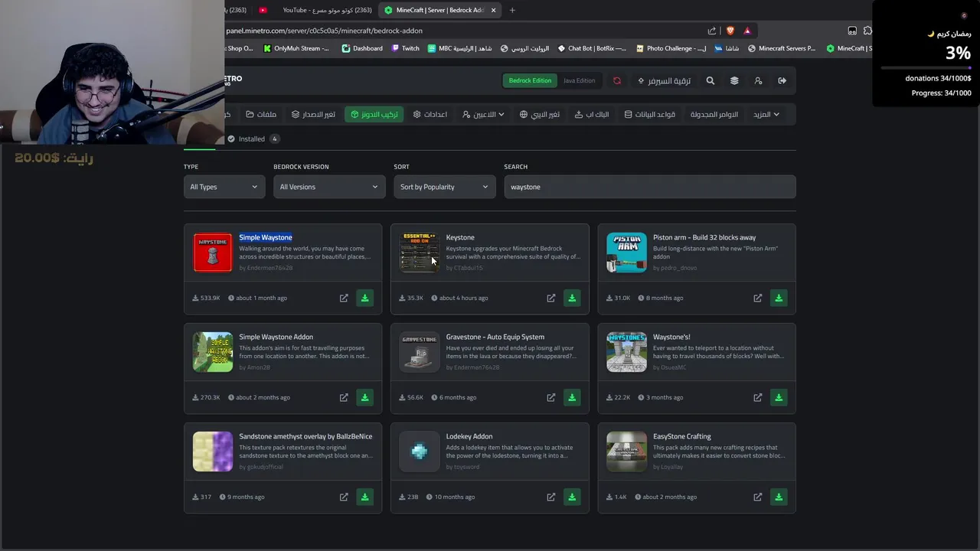Download the Waystone's! addon

click(x=779, y=397)
